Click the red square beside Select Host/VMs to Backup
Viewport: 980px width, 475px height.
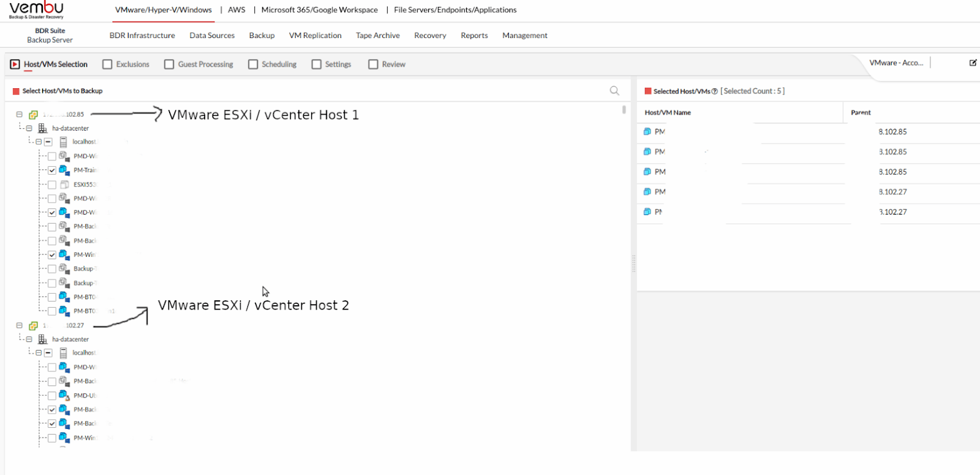pos(16,91)
